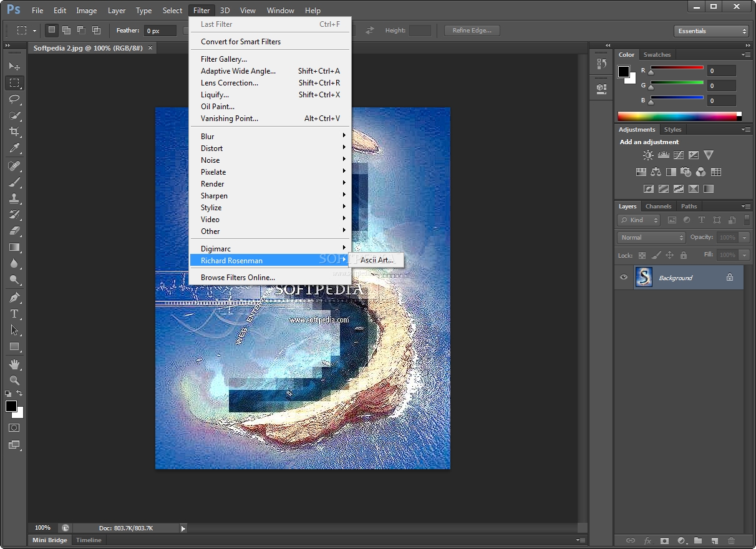Select the Move tool
Screen dimensions: 756x549
14,66
